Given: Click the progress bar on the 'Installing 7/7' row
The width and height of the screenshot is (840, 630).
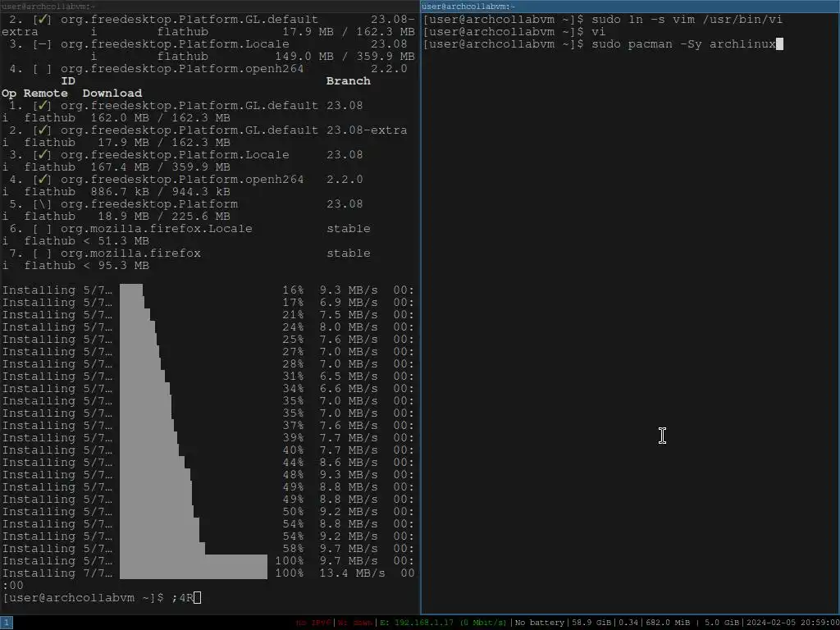Looking at the screenshot, I should 194,573.
